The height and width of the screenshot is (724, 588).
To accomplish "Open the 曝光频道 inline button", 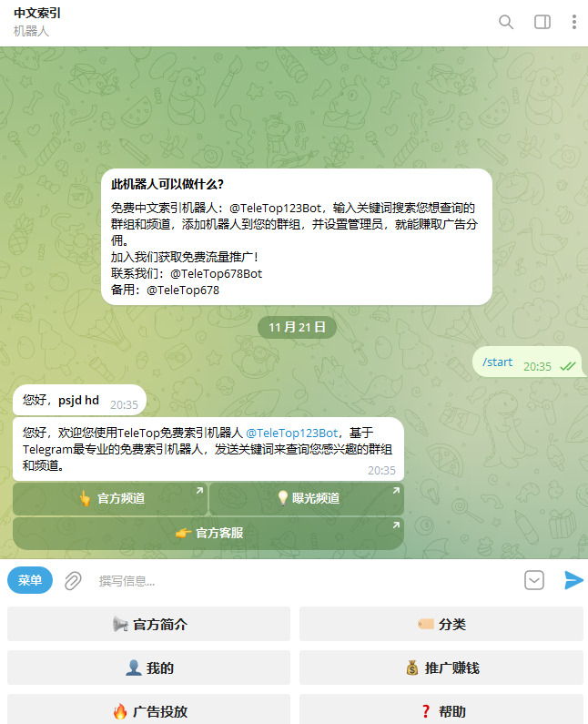I will [307, 499].
